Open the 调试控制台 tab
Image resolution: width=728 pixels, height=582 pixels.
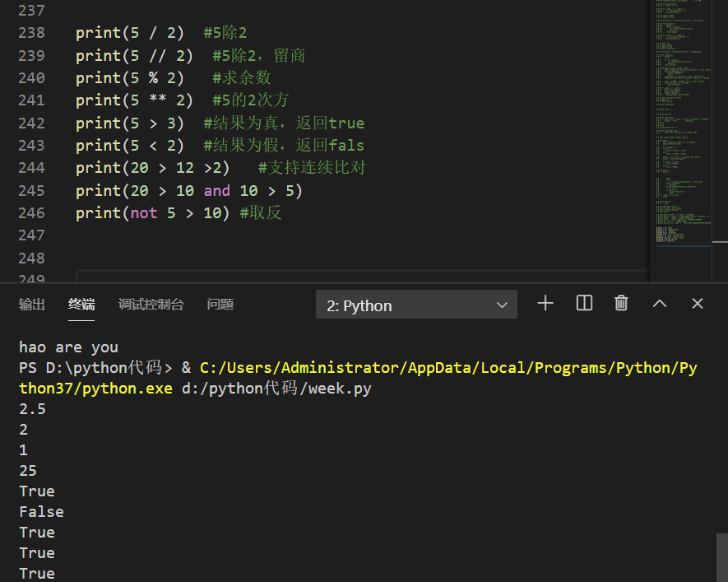tap(151, 305)
